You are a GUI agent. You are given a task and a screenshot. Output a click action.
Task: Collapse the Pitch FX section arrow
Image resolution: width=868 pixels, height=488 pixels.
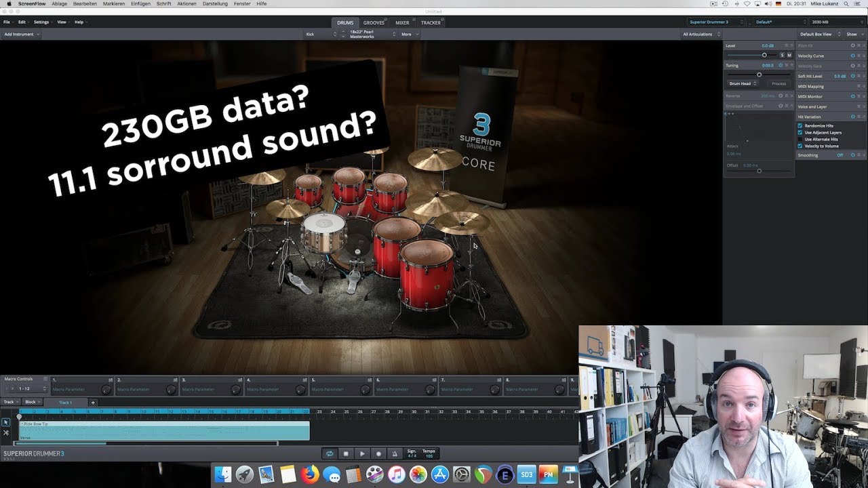864,45
